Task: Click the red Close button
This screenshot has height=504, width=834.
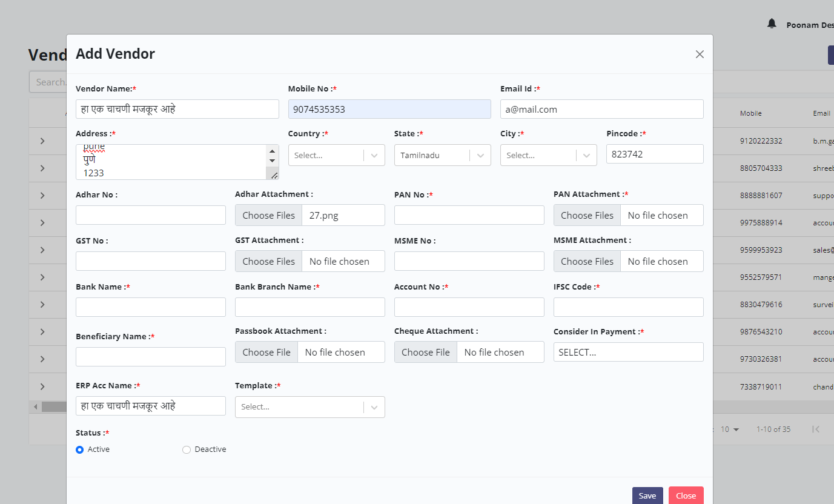Action: [x=686, y=496]
